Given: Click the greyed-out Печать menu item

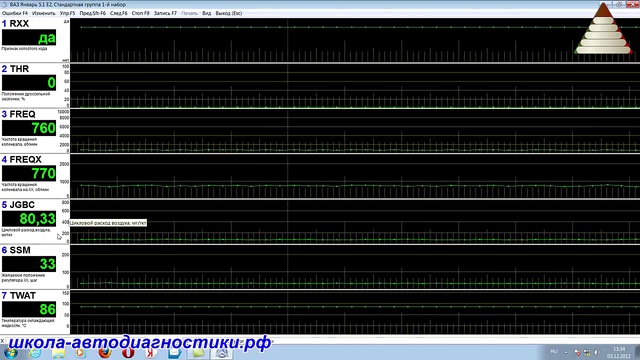Looking at the screenshot, I should 189,13.
